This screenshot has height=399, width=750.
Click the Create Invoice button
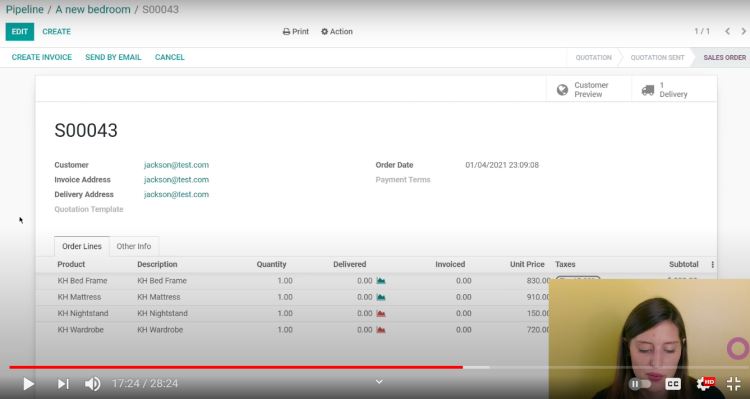pos(42,57)
